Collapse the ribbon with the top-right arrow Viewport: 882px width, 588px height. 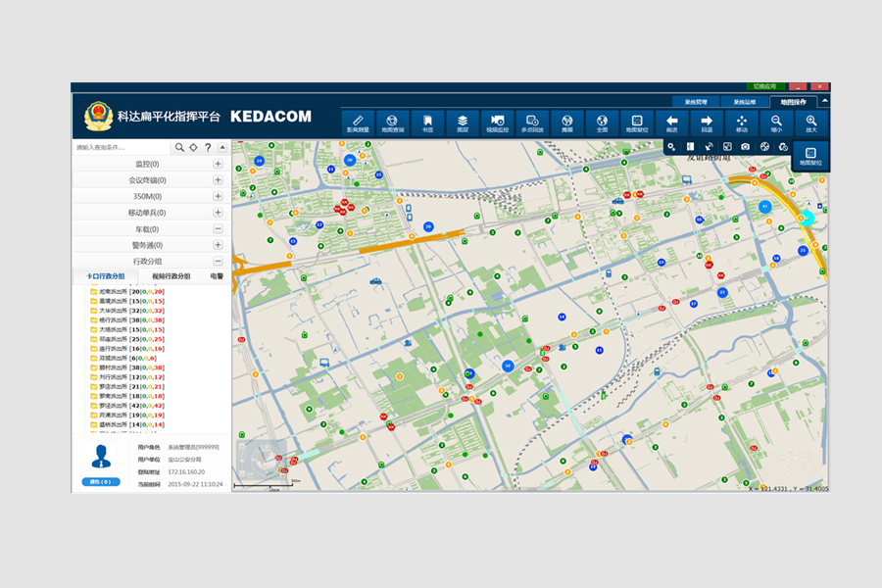tap(824, 101)
